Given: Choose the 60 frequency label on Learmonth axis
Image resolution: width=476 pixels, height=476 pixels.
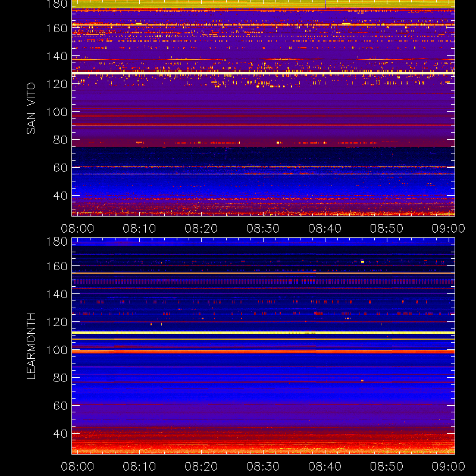Looking at the screenshot, I should point(60,406).
